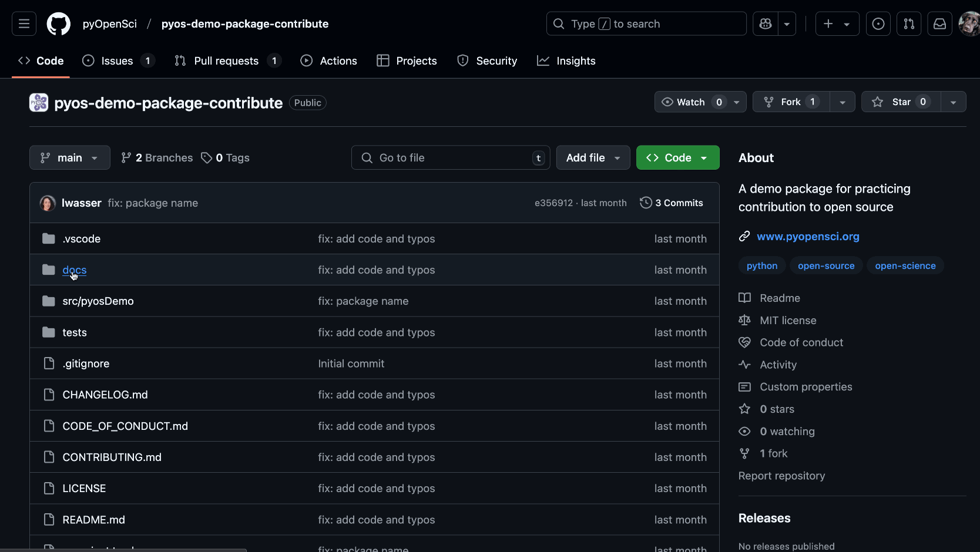Fork the repository

click(x=791, y=102)
